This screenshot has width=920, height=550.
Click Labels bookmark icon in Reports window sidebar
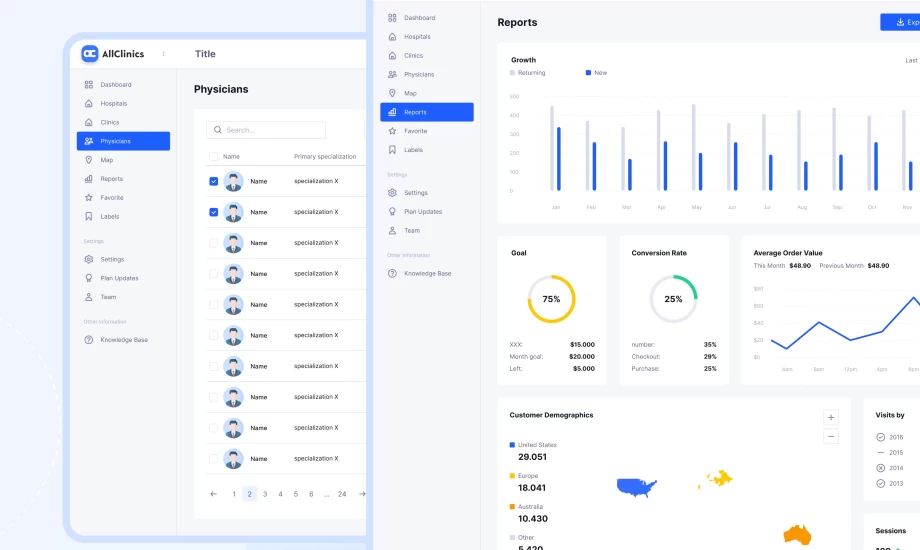pos(393,150)
